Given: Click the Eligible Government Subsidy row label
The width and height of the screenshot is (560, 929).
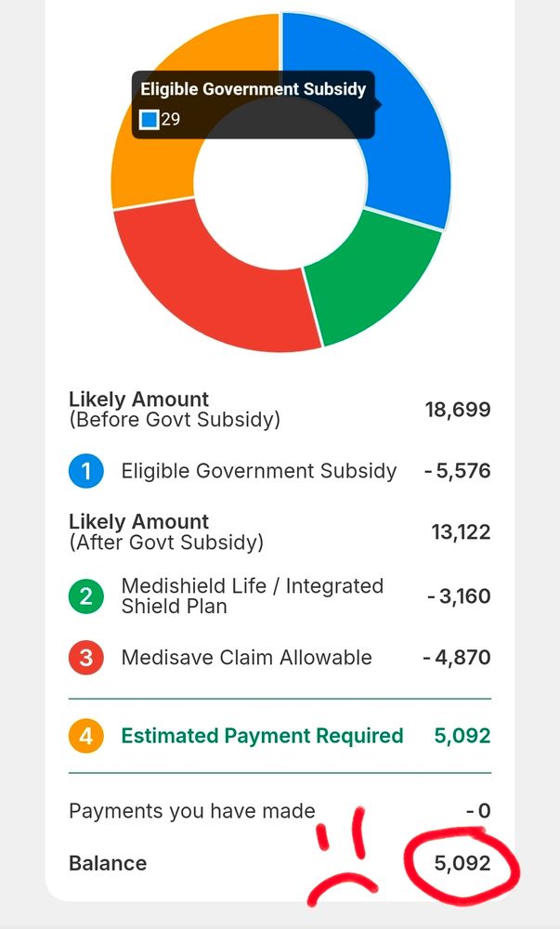Looking at the screenshot, I should (x=258, y=471).
